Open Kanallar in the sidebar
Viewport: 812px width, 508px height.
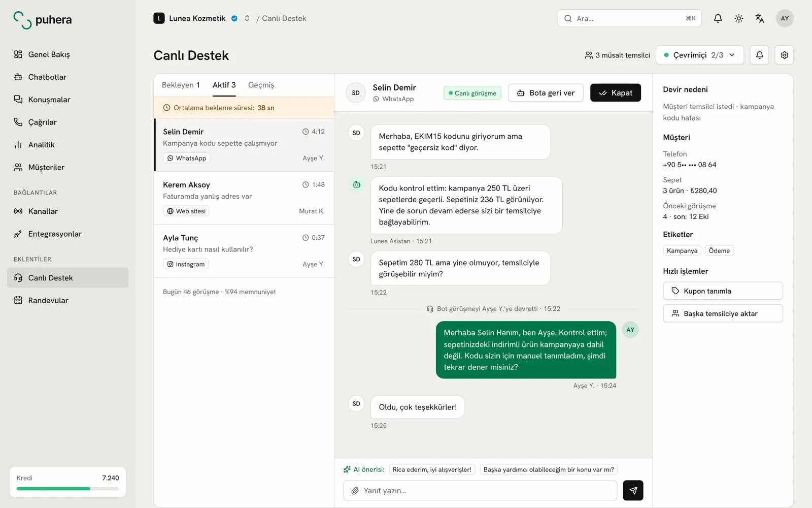click(67, 211)
